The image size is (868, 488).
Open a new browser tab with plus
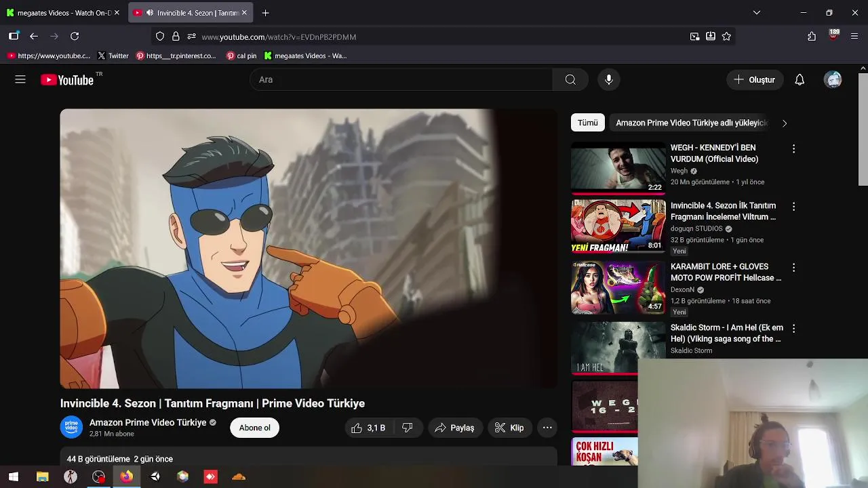[x=265, y=13]
